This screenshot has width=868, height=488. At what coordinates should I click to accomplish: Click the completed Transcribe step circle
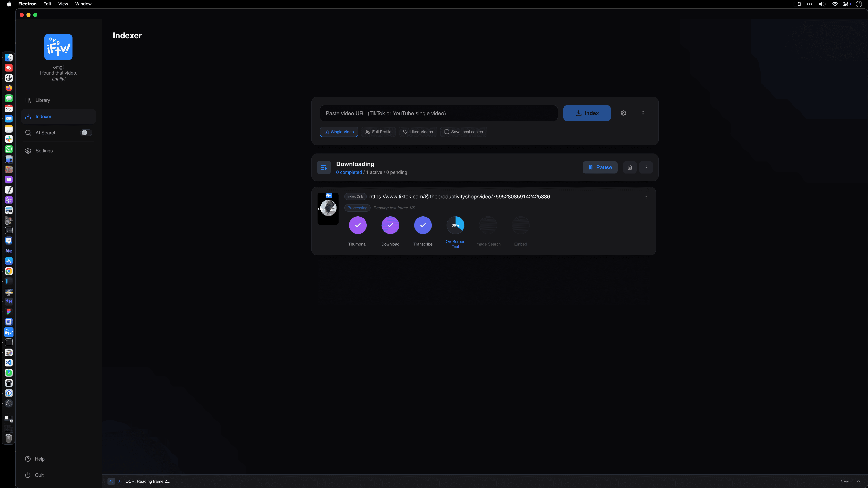[x=422, y=225]
